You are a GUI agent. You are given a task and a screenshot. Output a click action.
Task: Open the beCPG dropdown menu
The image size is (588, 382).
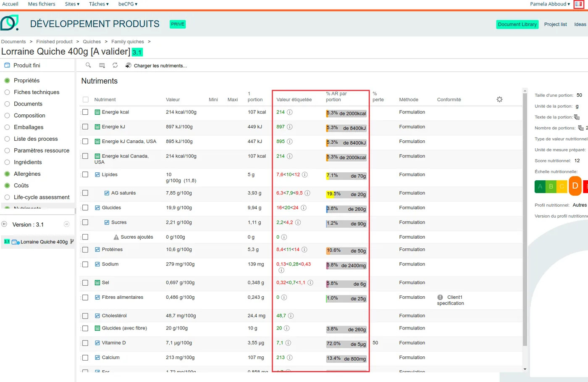(x=128, y=4)
